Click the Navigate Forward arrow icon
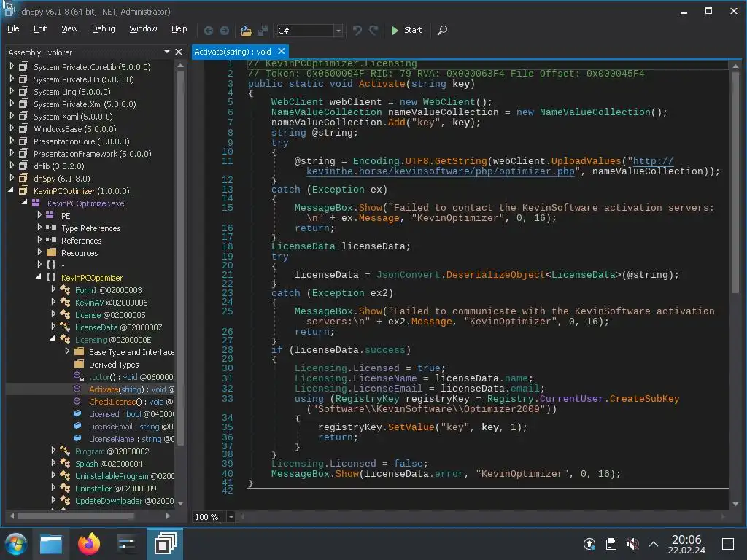 coord(225,31)
